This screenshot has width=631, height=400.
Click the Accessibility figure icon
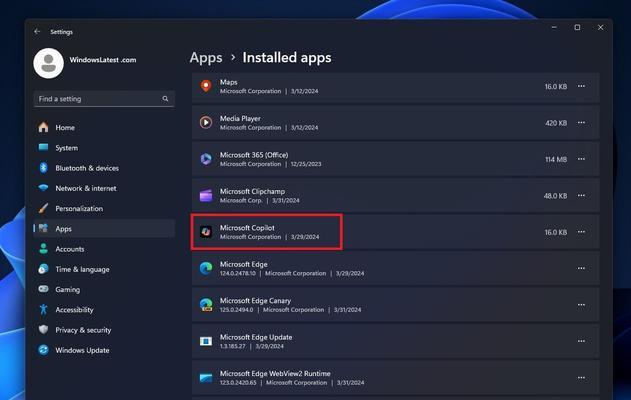tap(43, 309)
